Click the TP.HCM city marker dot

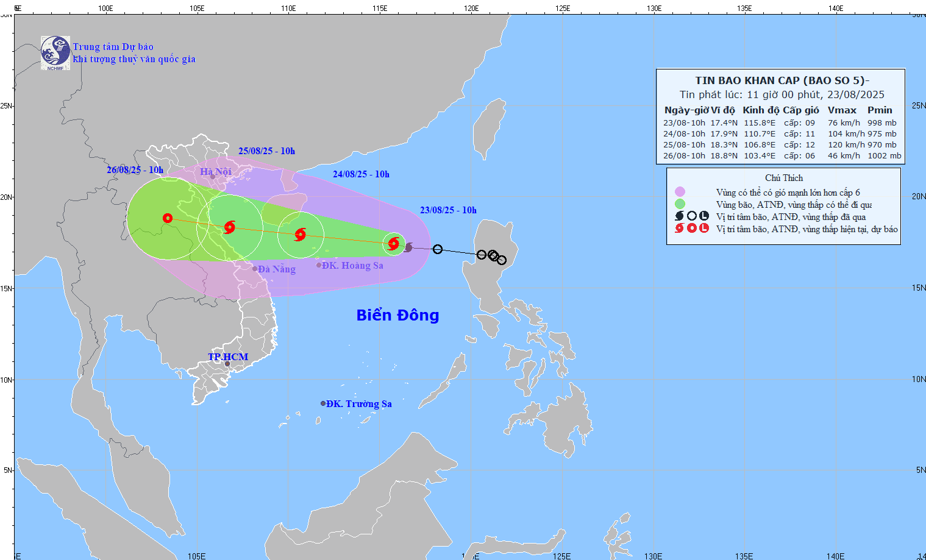(227, 364)
